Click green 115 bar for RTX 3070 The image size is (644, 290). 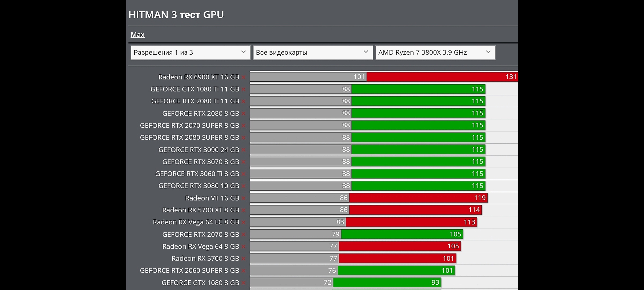click(x=418, y=162)
